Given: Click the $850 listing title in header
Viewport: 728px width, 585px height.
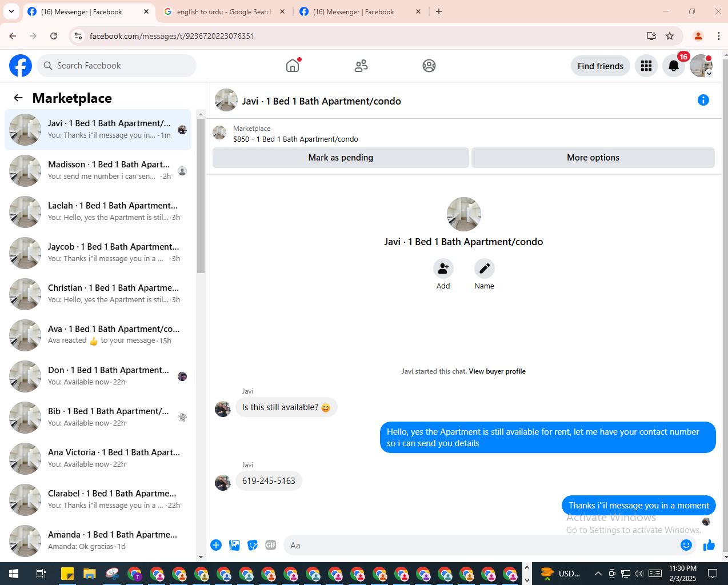Looking at the screenshot, I should click(295, 139).
